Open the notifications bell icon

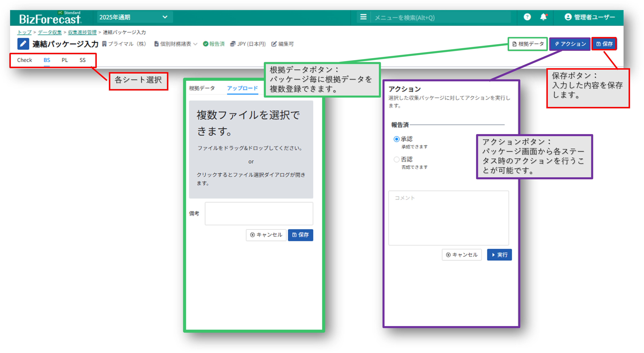click(543, 17)
